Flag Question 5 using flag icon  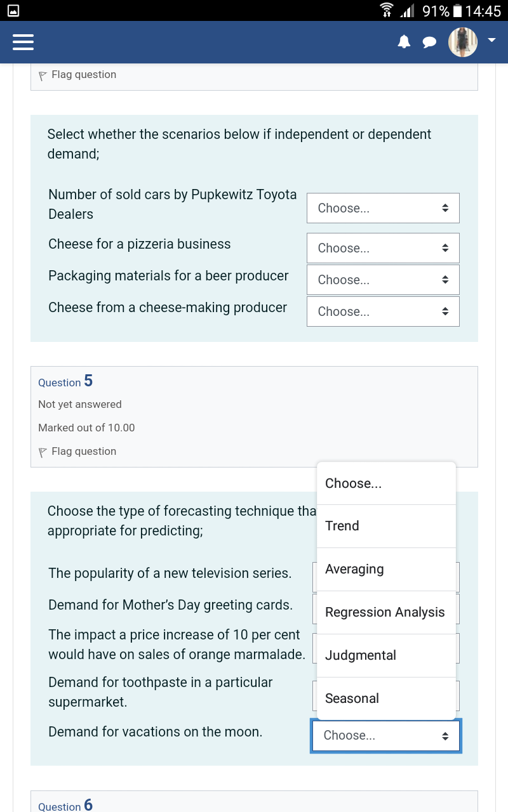coord(43,452)
